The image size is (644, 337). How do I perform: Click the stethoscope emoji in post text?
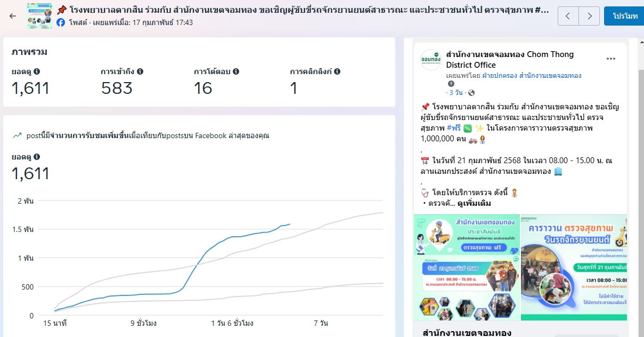pos(425,192)
